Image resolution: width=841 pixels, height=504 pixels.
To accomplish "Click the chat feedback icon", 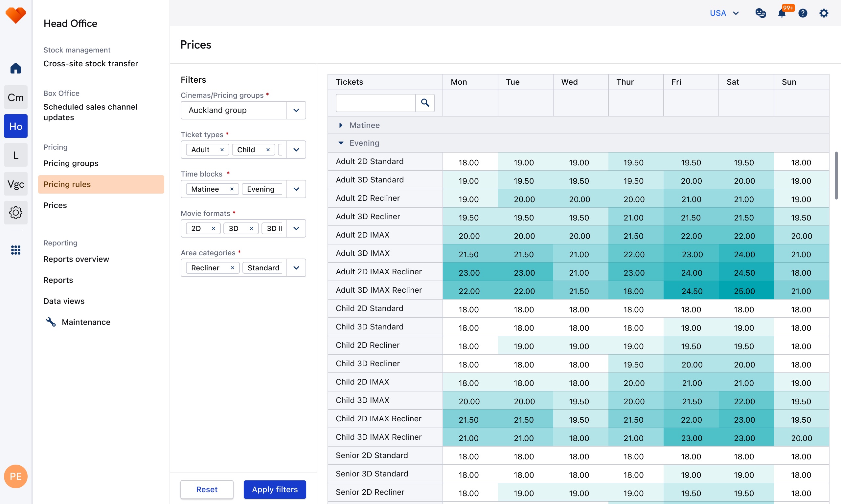I will (761, 13).
